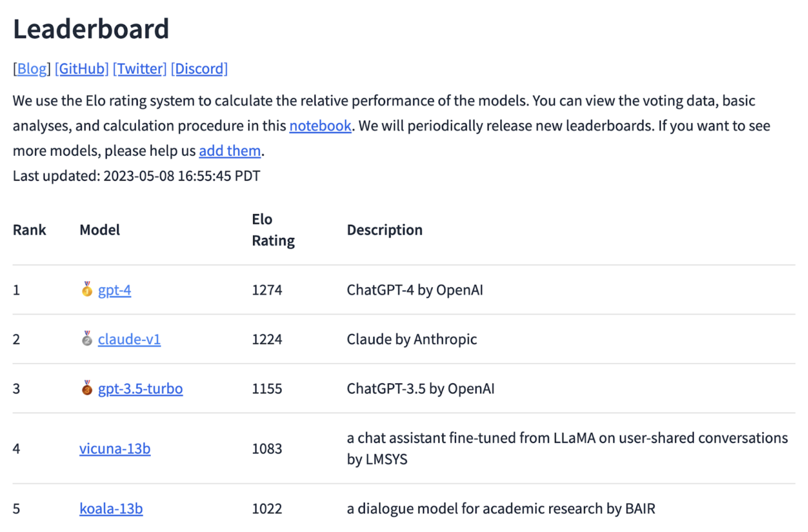This screenshot has width=808, height=532.
Task: Click the Description column header
Action: tap(385, 230)
